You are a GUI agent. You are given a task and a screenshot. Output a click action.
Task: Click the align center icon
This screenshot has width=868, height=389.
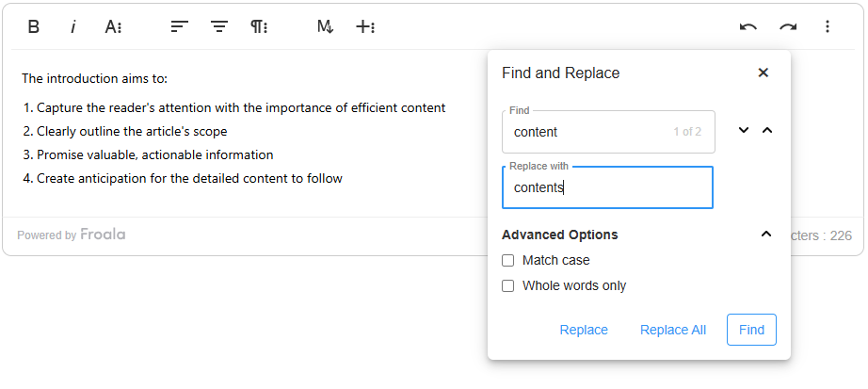[219, 26]
